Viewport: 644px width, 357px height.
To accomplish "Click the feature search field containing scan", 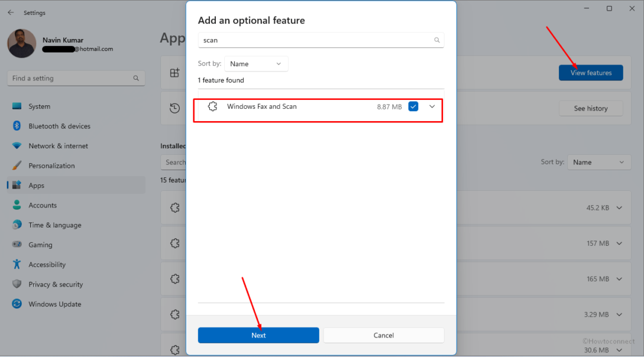I will click(x=321, y=40).
